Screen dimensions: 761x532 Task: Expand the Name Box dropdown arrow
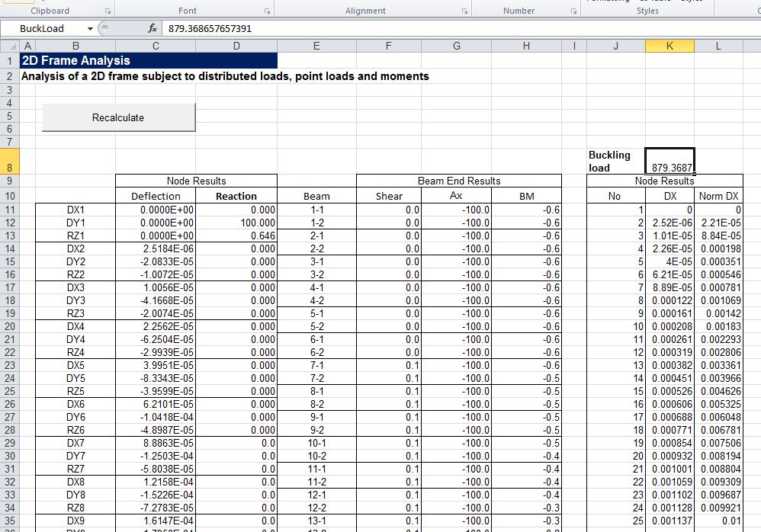(90, 29)
